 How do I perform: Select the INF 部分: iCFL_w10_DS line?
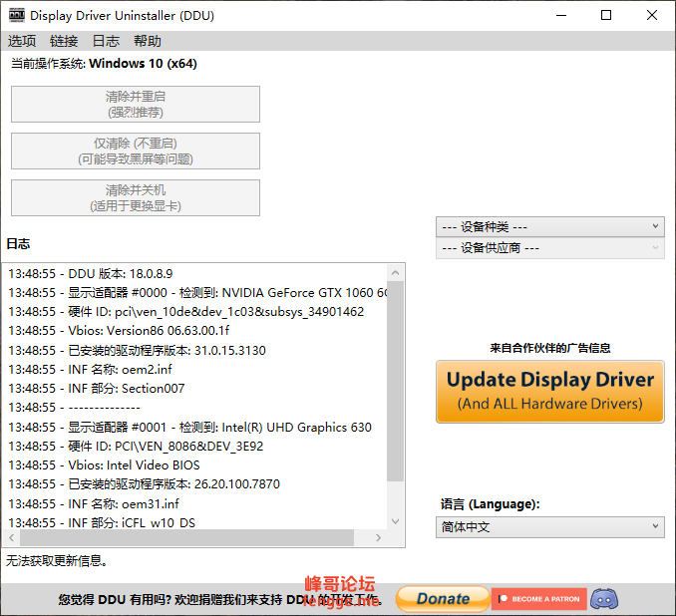tap(102, 522)
